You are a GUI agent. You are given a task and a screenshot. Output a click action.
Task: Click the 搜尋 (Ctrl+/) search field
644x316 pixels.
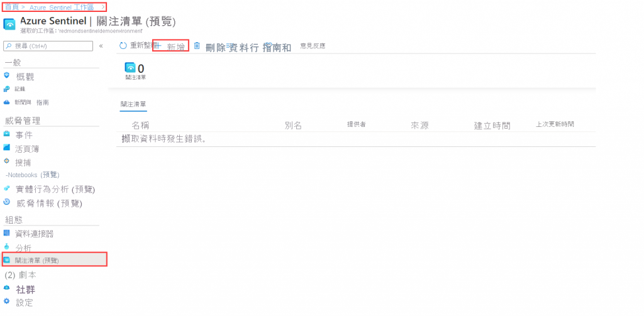[48, 46]
